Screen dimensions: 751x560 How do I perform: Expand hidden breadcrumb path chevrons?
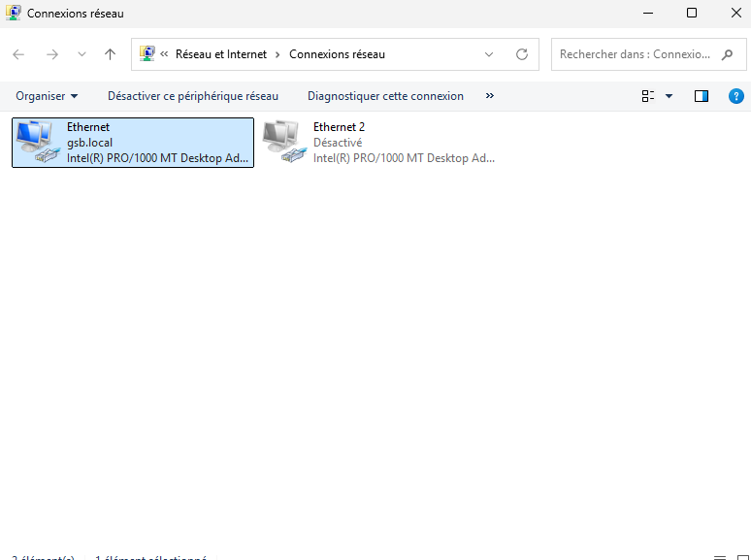(x=164, y=54)
